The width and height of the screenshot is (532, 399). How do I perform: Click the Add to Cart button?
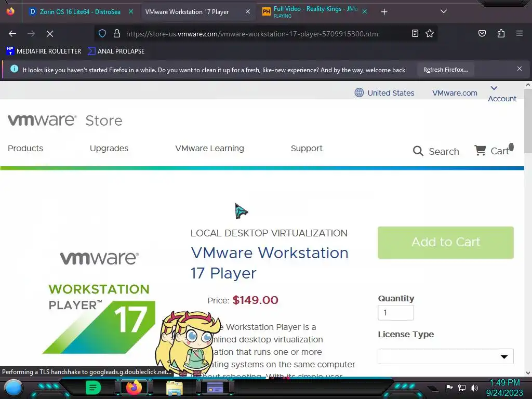(x=445, y=242)
